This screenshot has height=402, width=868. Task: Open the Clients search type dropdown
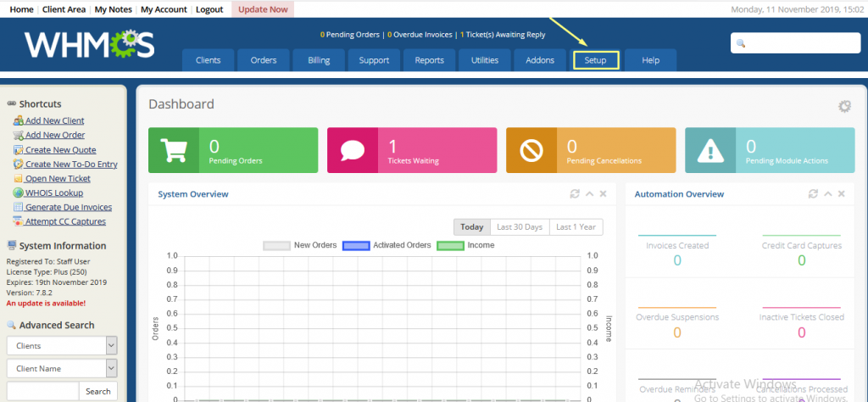pyautogui.click(x=62, y=345)
